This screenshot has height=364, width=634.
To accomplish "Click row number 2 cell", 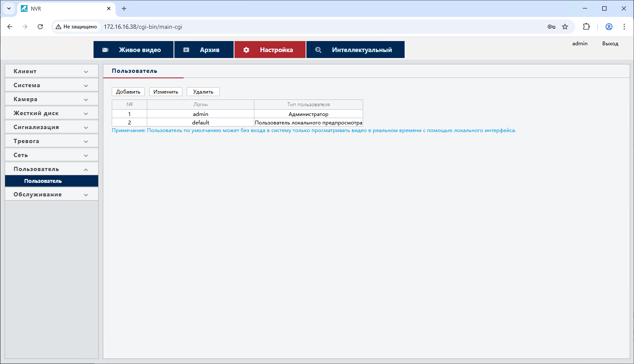I will point(130,122).
